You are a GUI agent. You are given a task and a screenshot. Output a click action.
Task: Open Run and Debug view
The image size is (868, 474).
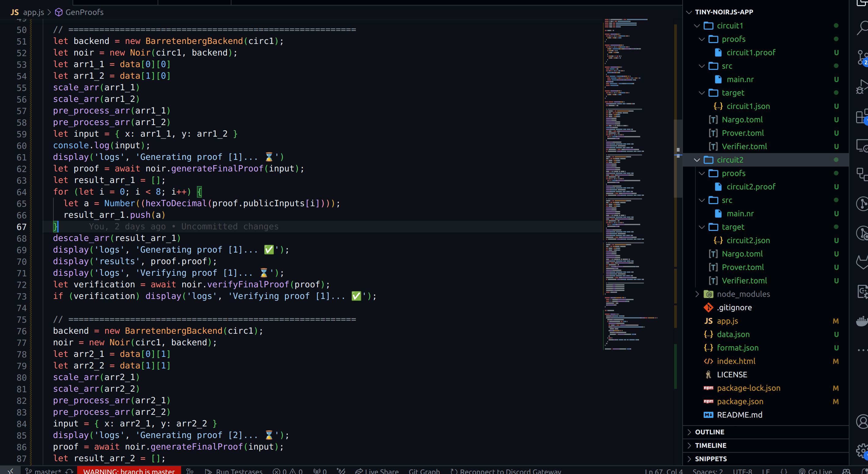(x=862, y=87)
